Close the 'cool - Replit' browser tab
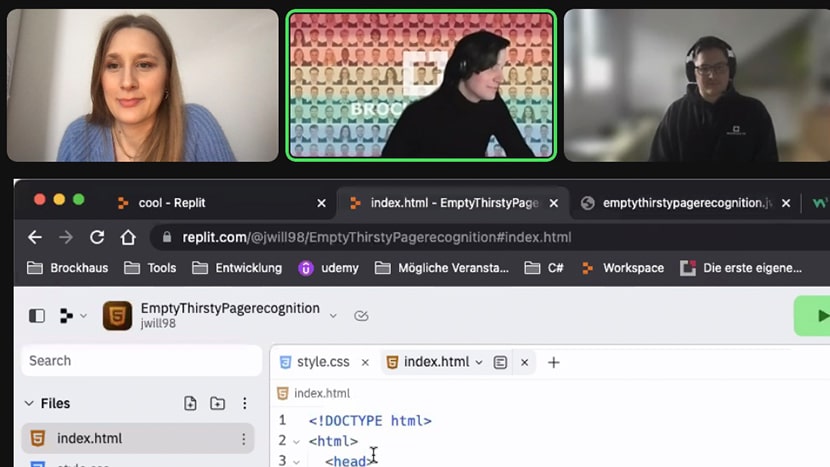 (321, 203)
